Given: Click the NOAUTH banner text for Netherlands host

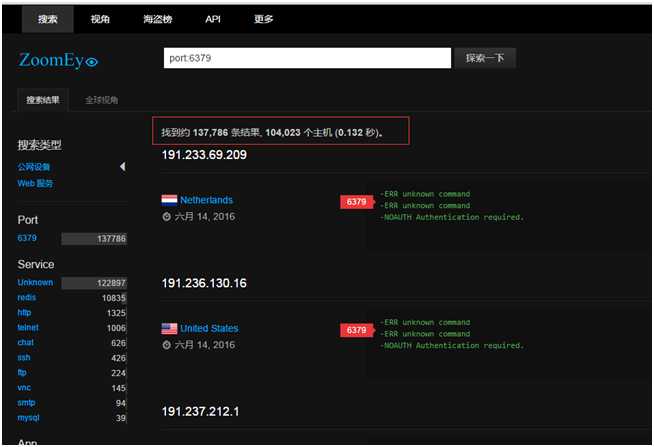Looking at the screenshot, I should (451, 217).
